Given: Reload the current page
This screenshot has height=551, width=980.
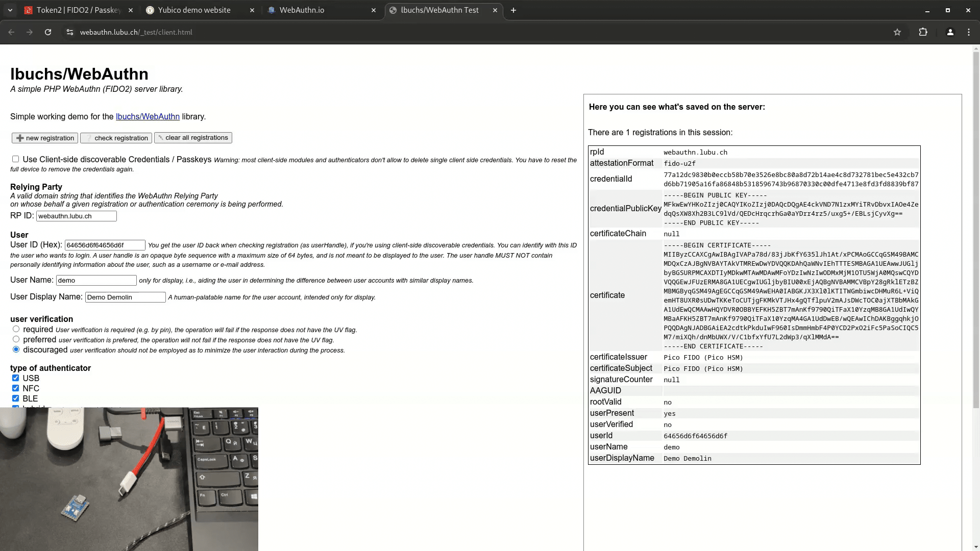Looking at the screenshot, I should point(48,32).
